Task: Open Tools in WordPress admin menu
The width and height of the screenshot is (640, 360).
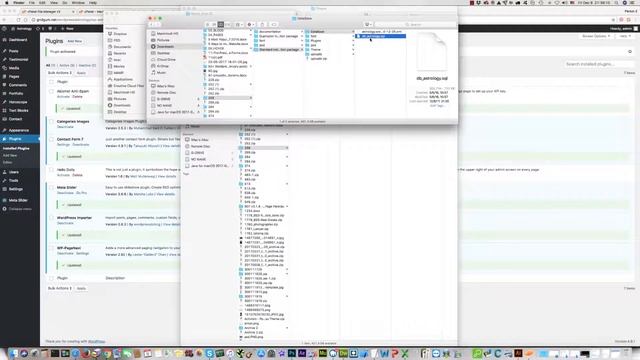Action: coord(13,180)
